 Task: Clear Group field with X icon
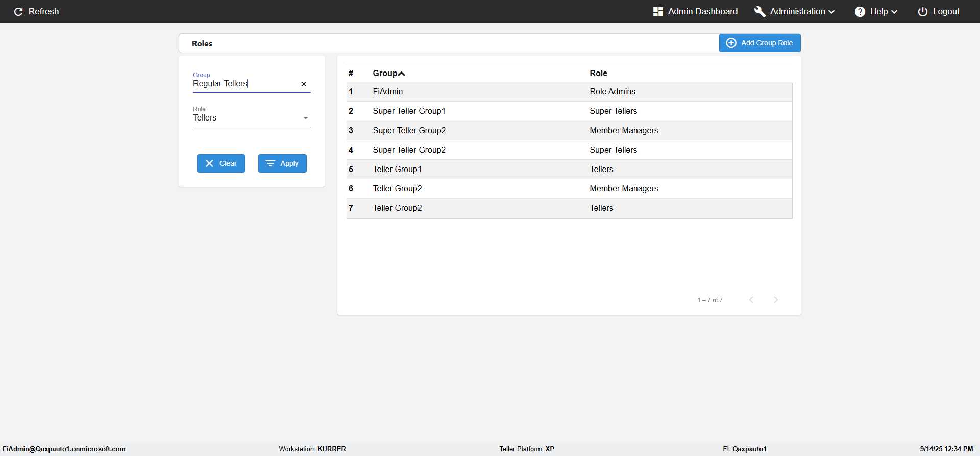click(304, 84)
